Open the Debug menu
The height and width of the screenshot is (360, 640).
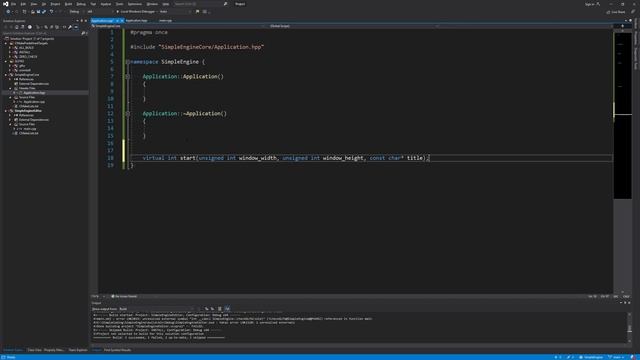(81, 4)
